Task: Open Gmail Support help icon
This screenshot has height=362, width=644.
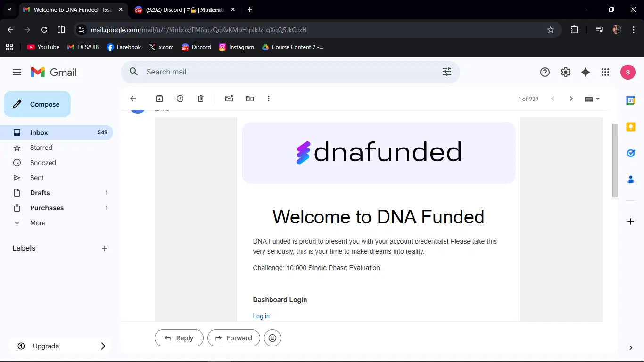Action: pos(545,72)
